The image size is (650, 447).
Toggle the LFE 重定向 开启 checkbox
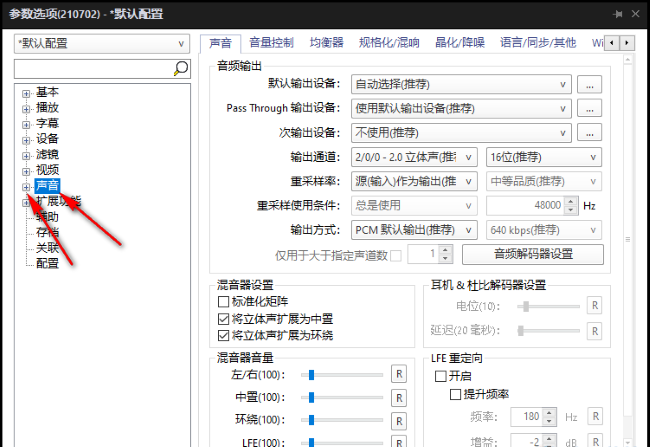click(x=440, y=376)
